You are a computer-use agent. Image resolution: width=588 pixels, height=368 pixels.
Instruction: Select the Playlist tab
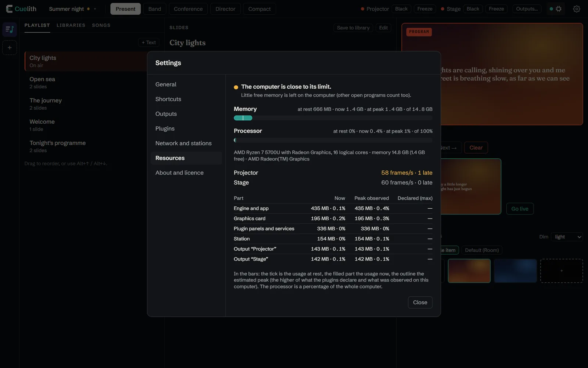pyautogui.click(x=37, y=25)
